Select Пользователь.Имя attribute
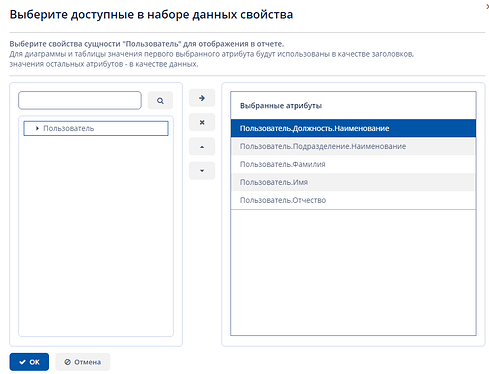Screen dimensions: 489x374 (x=353, y=182)
